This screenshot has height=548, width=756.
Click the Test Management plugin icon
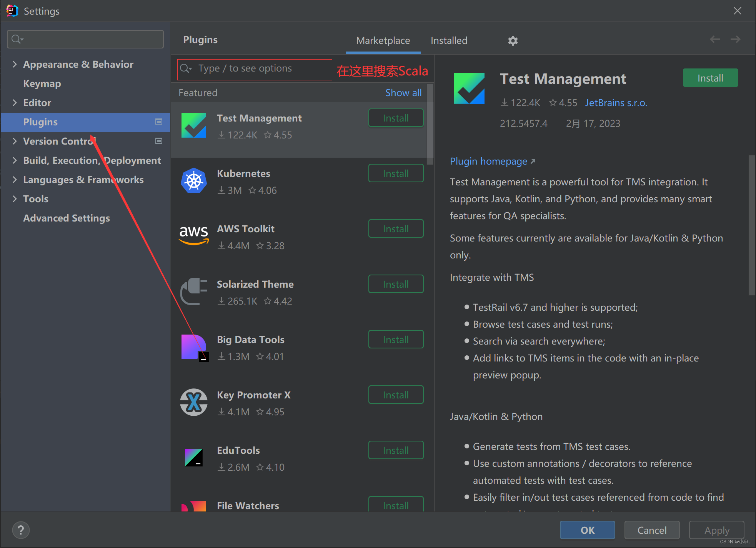point(194,125)
